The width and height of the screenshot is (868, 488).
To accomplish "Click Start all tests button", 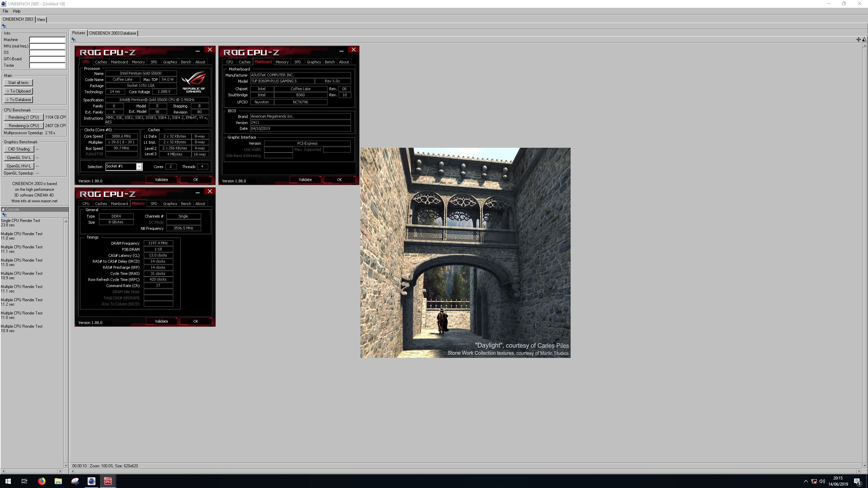I will [x=18, y=83].
